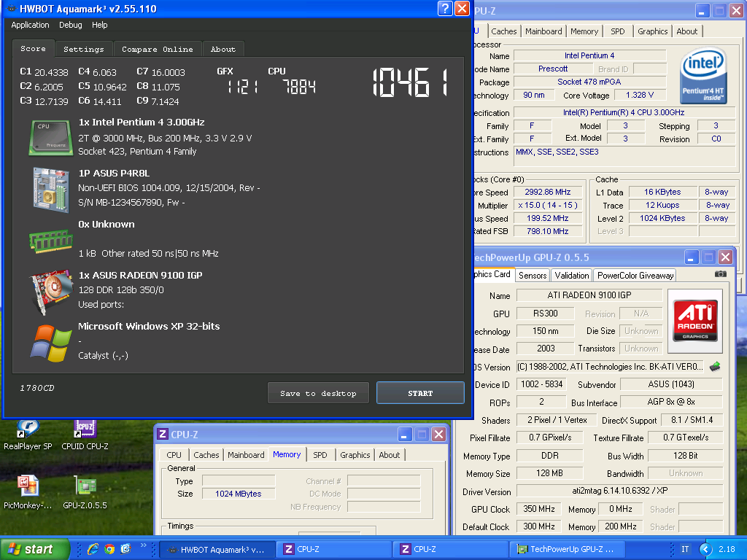
Task: Launch Chrome from quick launch
Action: (109, 549)
